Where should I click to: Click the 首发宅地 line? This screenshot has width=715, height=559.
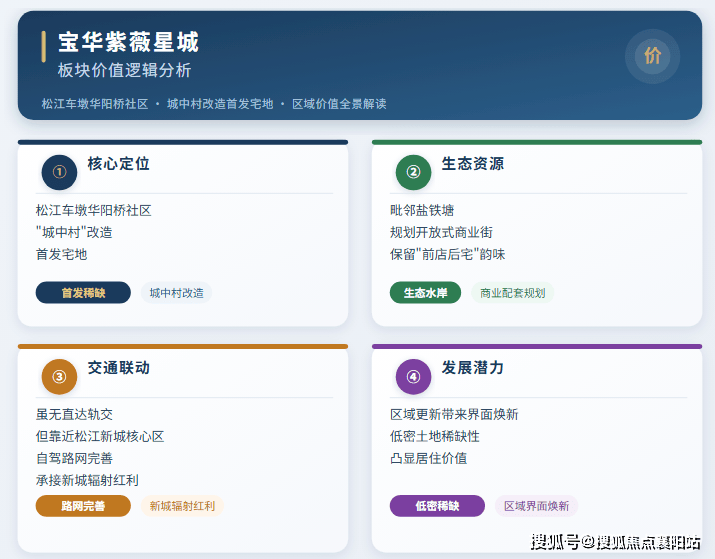(61, 254)
